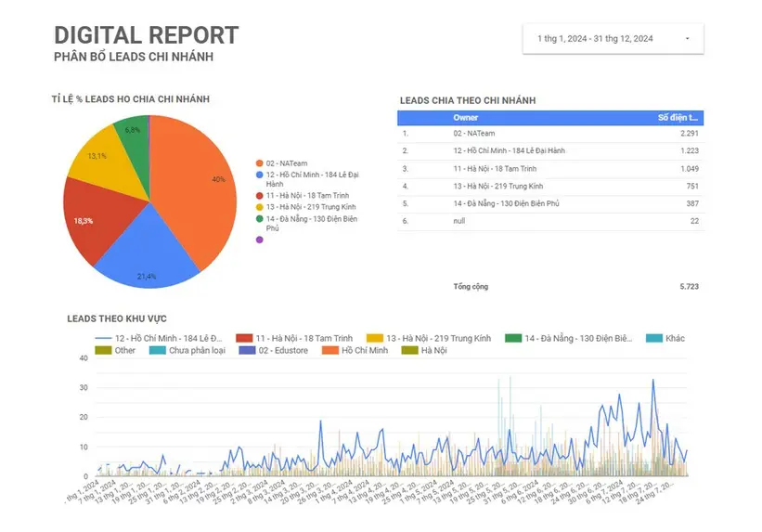Select the null owner row in table
The image size is (762, 532).
[550, 221]
